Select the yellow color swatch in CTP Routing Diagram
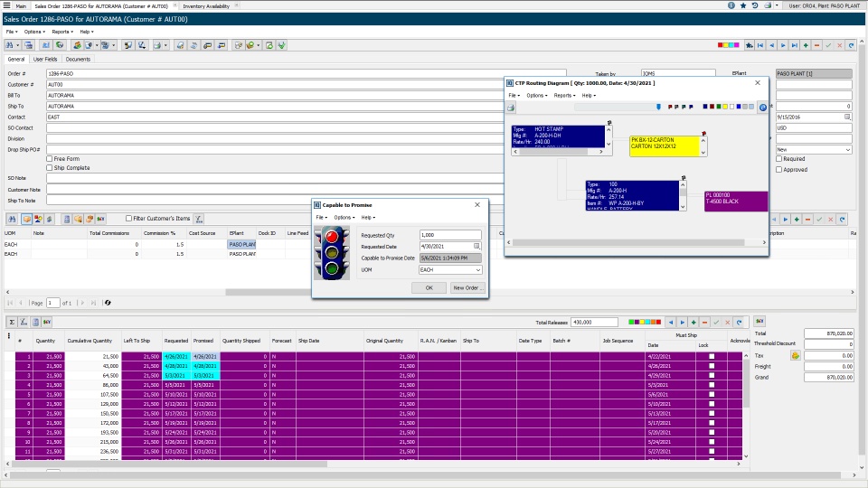This screenshot has height=488, width=868. tap(725, 107)
